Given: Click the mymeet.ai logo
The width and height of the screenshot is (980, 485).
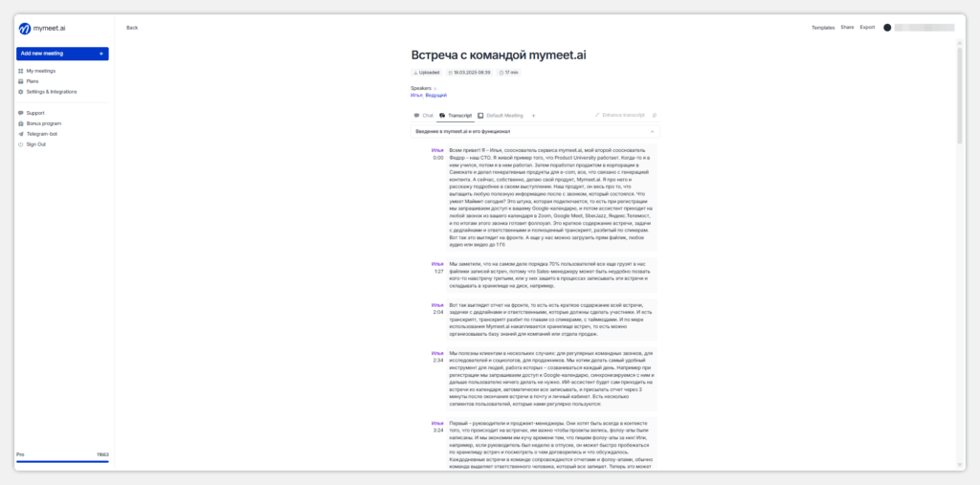Looking at the screenshot, I should coord(41,29).
